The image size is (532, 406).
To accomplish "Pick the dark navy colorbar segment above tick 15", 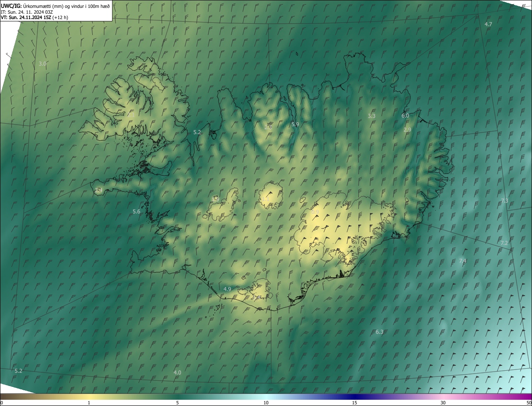I will (x=355, y=397).
